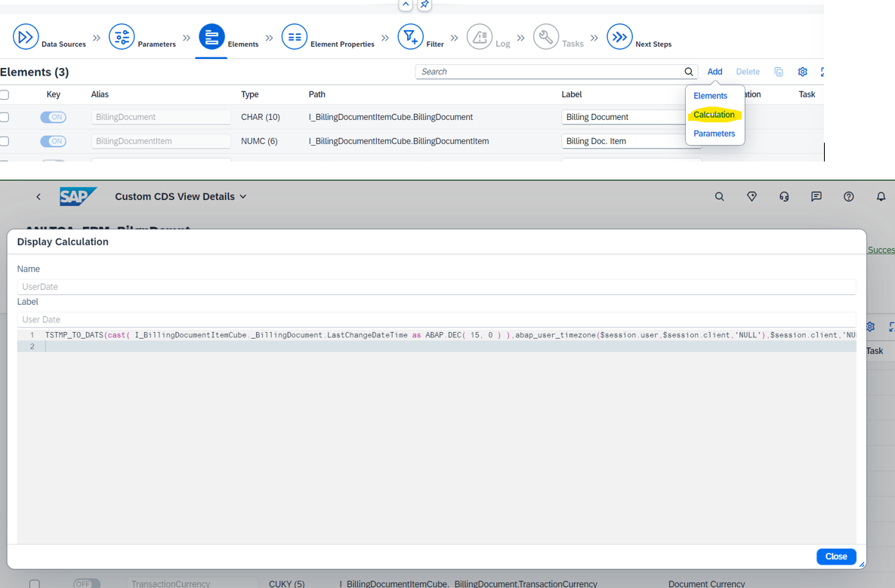
Task: Choose Calculation from the Add menu
Action: click(x=714, y=115)
